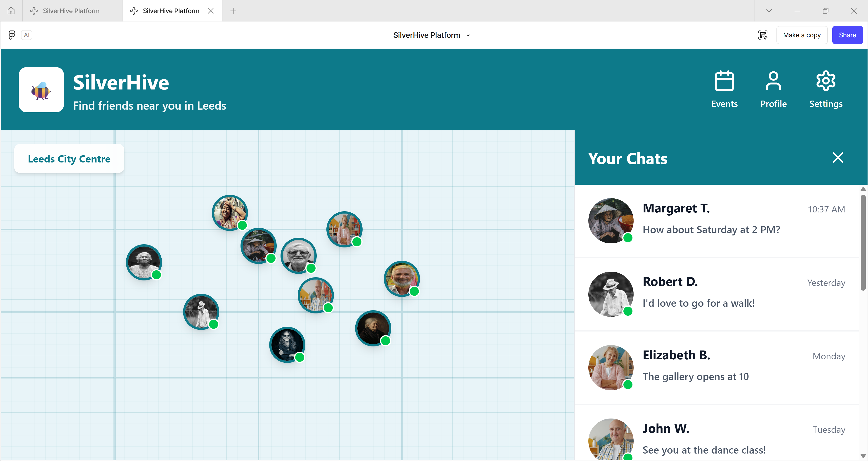Click Make a copy

[802, 35]
